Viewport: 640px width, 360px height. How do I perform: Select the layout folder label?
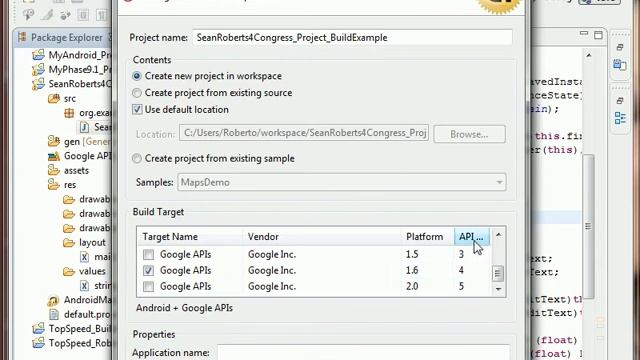[92, 242]
